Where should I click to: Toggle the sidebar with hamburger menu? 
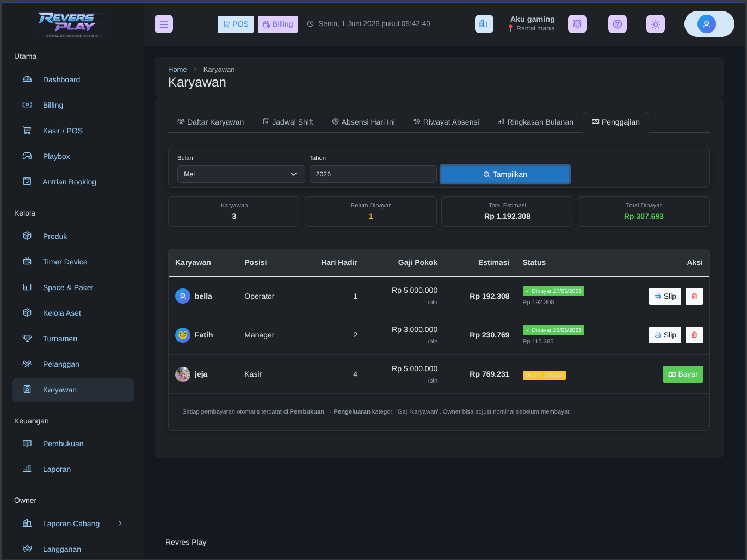pyautogui.click(x=163, y=24)
